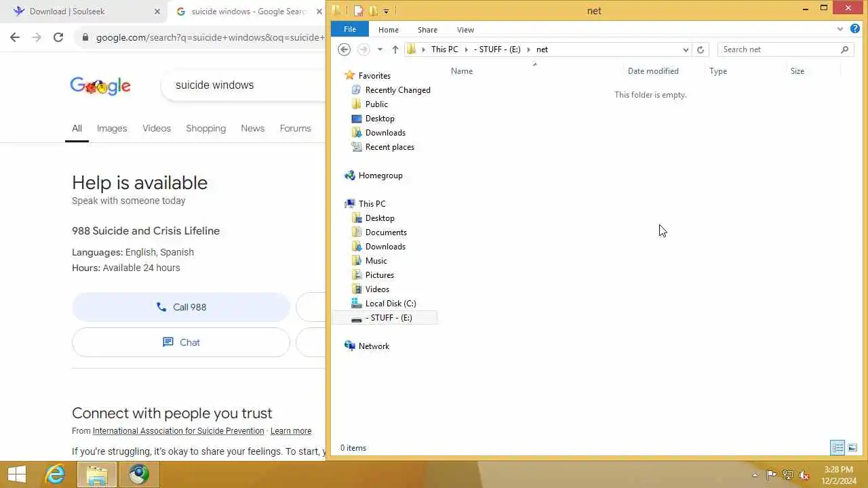Click File Explorer taskbar icon
This screenshot has width=868, height=488.
point(97,474)
